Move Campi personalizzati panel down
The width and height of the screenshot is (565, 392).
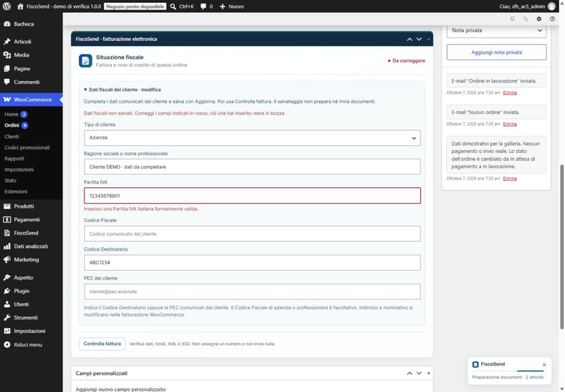click(419, 373)
